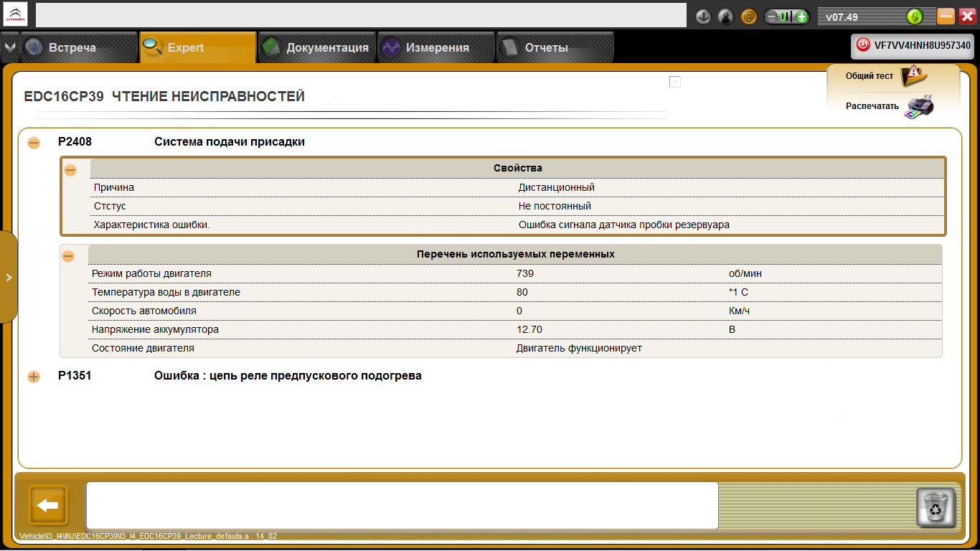980x551 pixels.
Task: Click the orange @ email icon
Action: pos(748,16)
